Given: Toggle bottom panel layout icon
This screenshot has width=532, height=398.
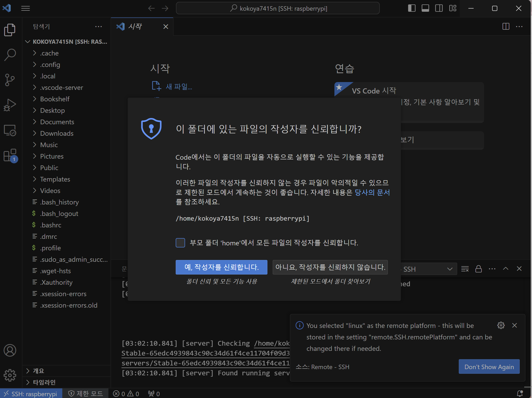Looking at the screenshot, I should [425, 8].
